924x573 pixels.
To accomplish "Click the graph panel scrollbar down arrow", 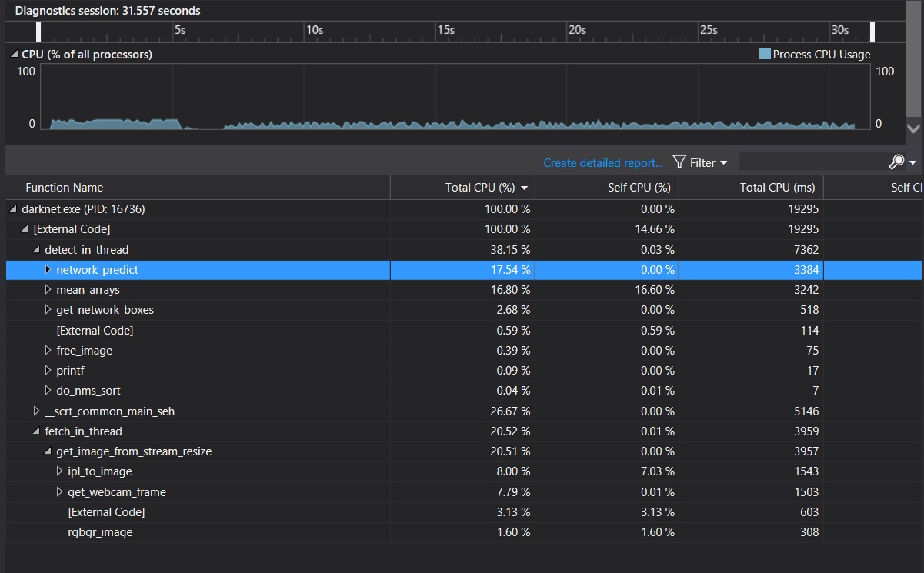I will [x=914, y=129].
